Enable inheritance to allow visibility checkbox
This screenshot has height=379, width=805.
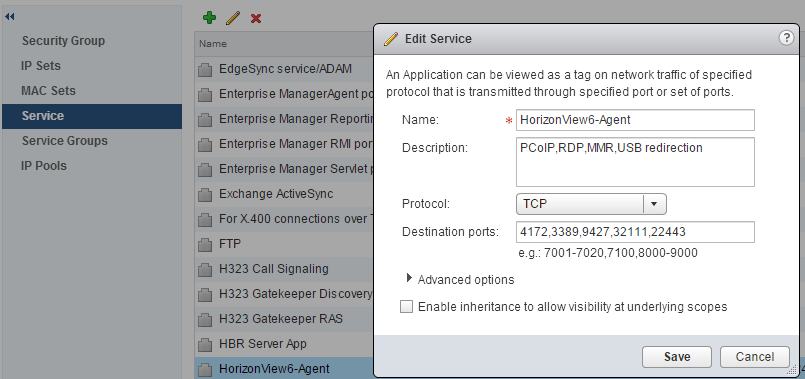(x=406, y=307)
